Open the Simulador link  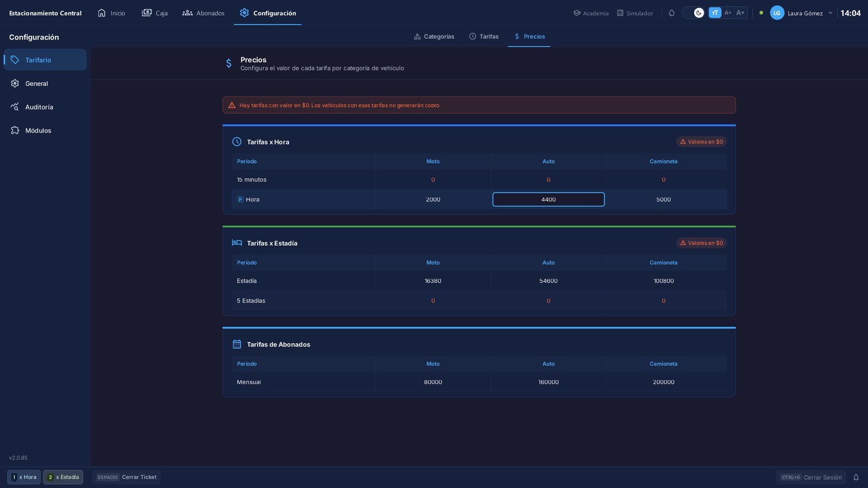pos(635,13)
